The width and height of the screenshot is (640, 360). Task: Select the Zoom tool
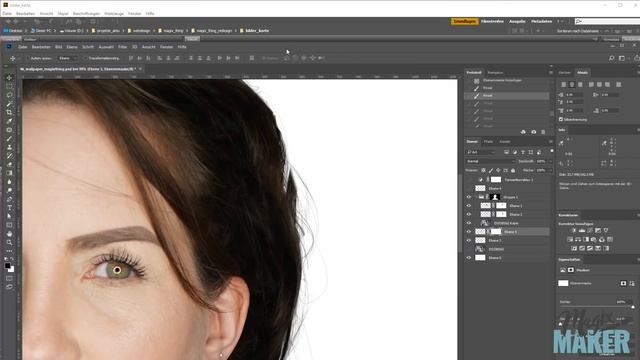point(9,242)
